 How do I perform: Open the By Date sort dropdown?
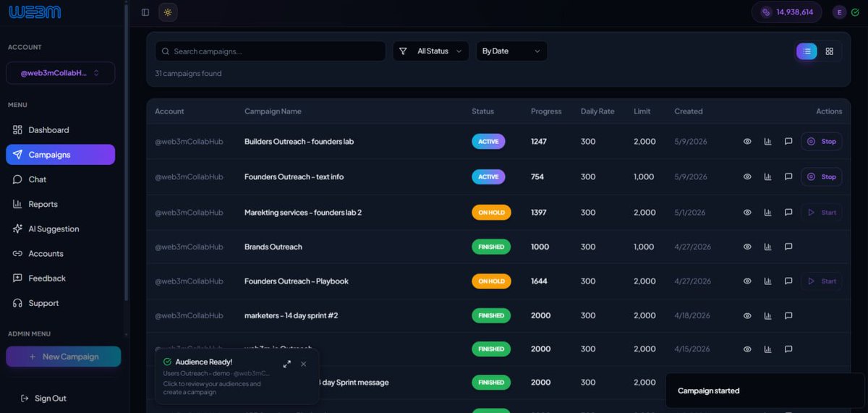[x=511, y=51]
